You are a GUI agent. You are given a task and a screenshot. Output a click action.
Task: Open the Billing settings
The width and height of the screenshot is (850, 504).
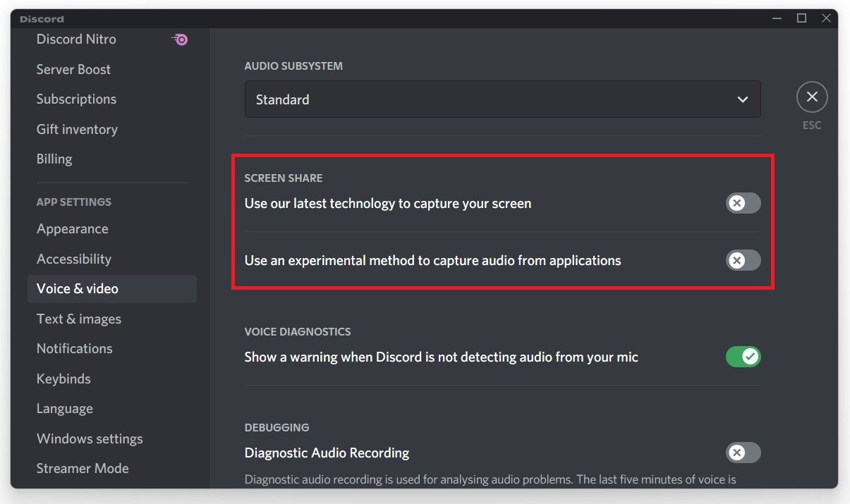pyautogui.click(x=54, y=159)
